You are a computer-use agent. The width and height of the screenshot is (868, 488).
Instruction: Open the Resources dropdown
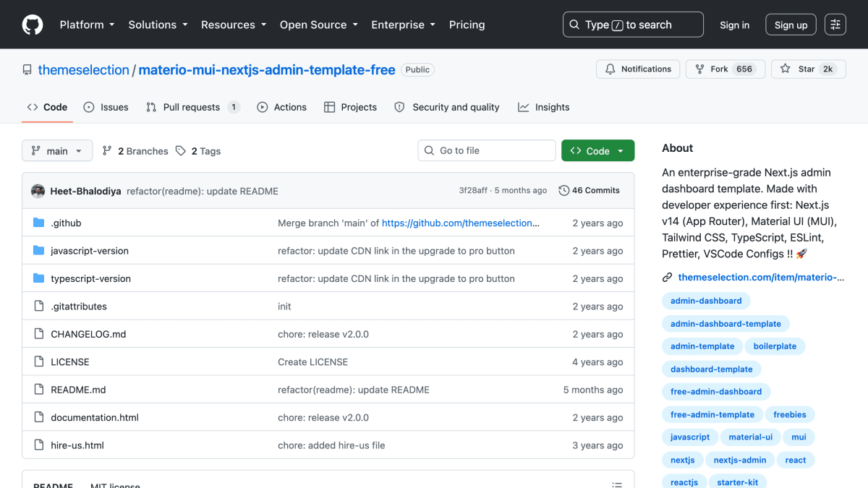tap(234, 25)
